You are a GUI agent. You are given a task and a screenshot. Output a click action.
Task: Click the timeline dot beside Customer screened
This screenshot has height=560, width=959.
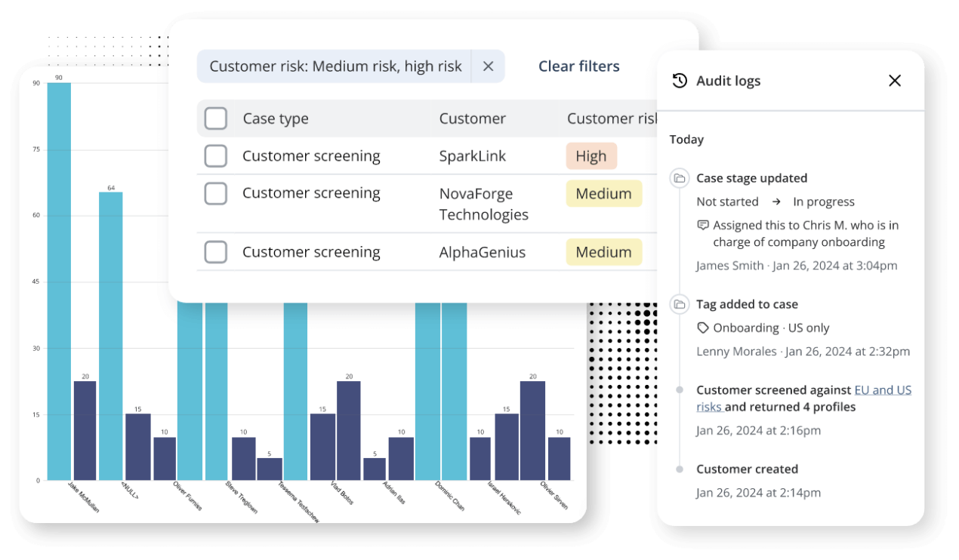click(680, 390)
